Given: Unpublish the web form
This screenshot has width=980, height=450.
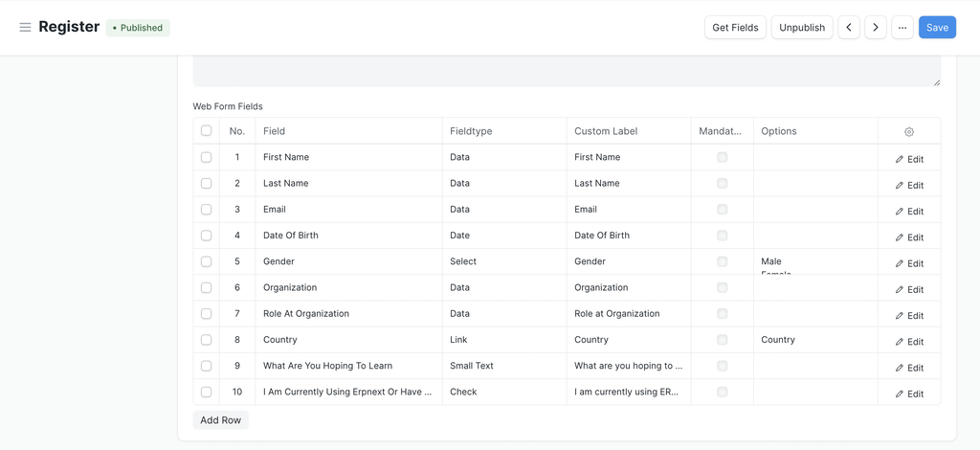Looking at the screenshot, I should point(802,28).
